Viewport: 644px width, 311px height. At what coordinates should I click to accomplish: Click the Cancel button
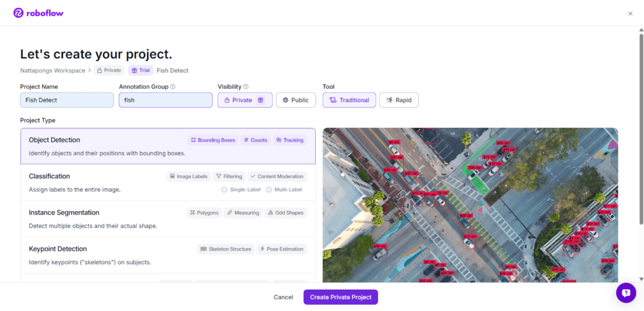[x=283, y=297]
